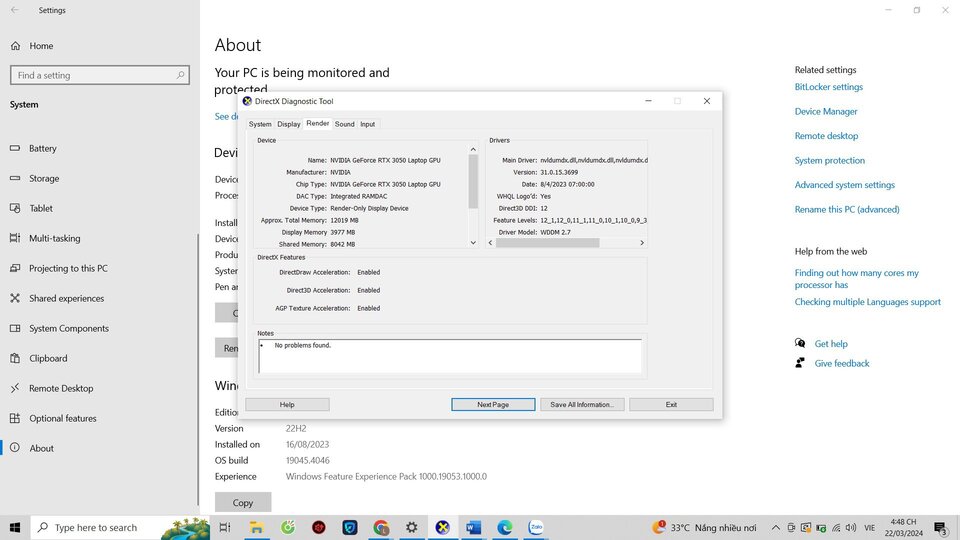Screen dimensions: 960x540
Task: Launch Google Chrome from the taskbar
Action: [x=381, y=527]
